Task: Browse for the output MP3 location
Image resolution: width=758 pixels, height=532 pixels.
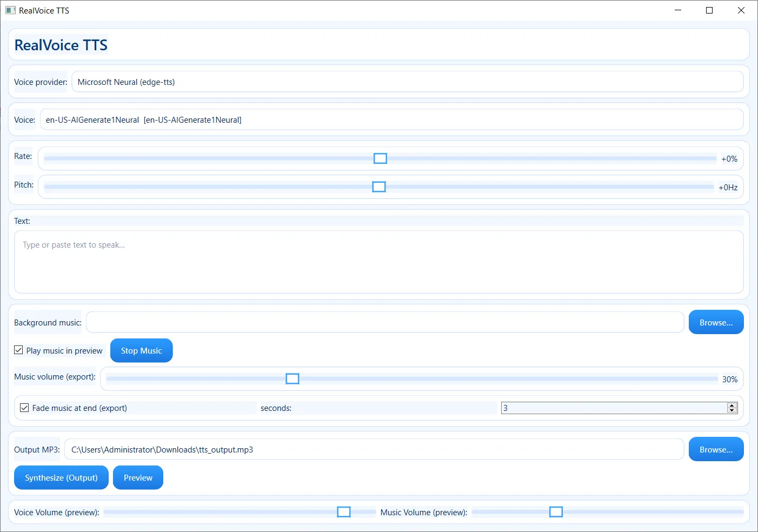Action: (x=716, y=449)
